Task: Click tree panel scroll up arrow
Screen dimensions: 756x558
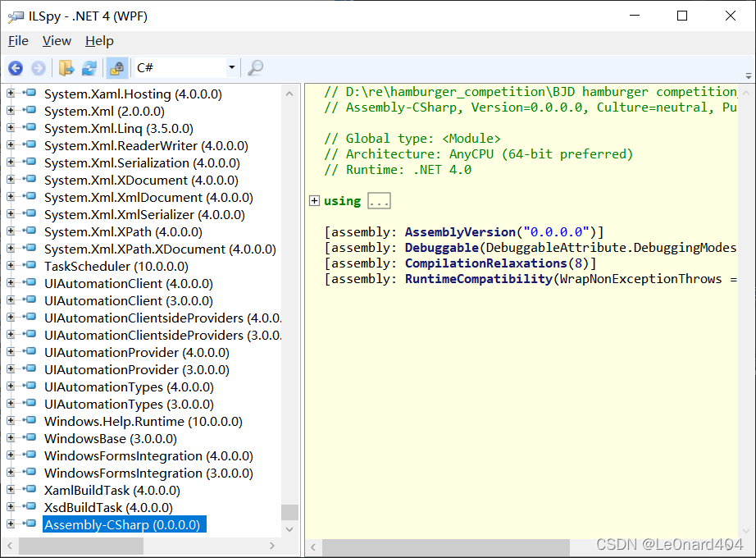Action: point(289,94)
